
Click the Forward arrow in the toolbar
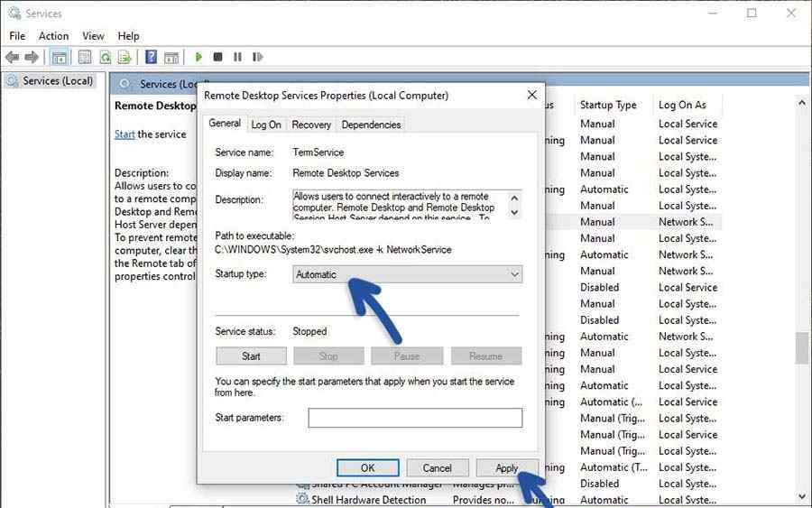(x=32, y=57)
